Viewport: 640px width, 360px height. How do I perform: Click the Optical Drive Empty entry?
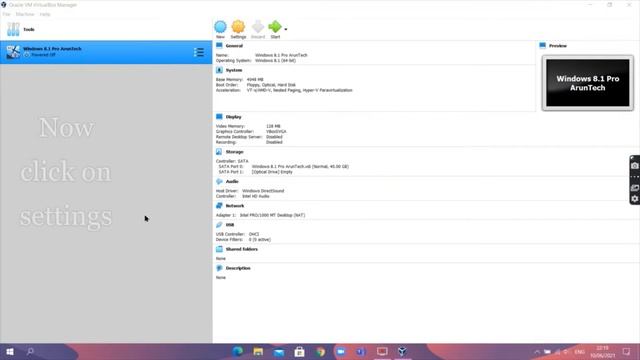[272, 172]
